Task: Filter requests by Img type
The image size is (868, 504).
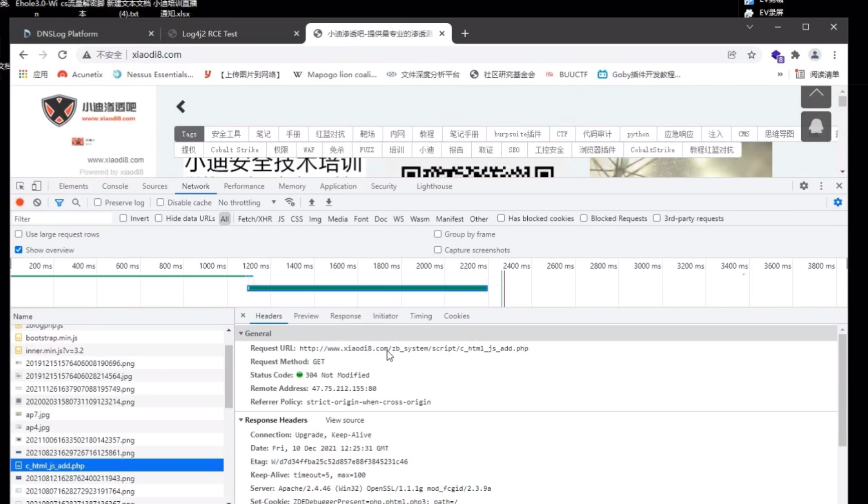Action: click(315, 219)
